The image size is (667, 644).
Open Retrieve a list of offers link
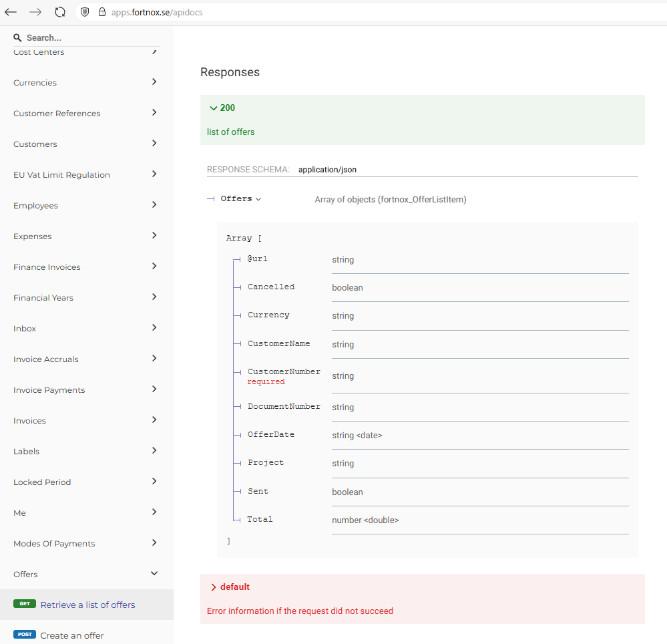pos(87,605)
